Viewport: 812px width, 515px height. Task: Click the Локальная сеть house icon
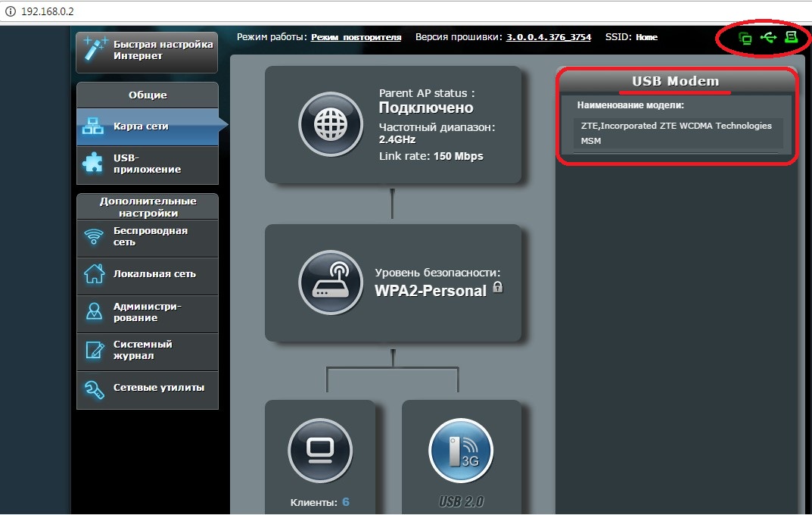point(95,274)
